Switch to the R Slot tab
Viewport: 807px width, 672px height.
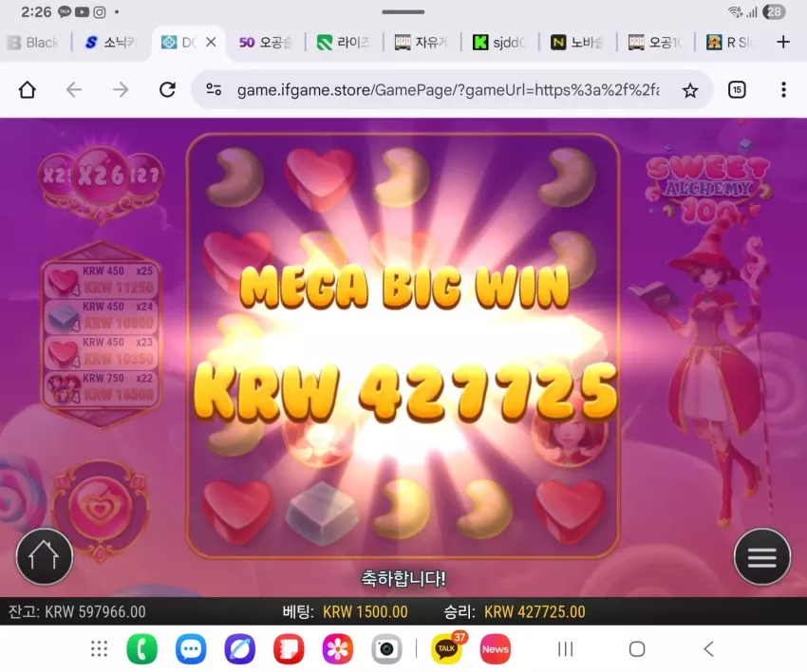732,42
